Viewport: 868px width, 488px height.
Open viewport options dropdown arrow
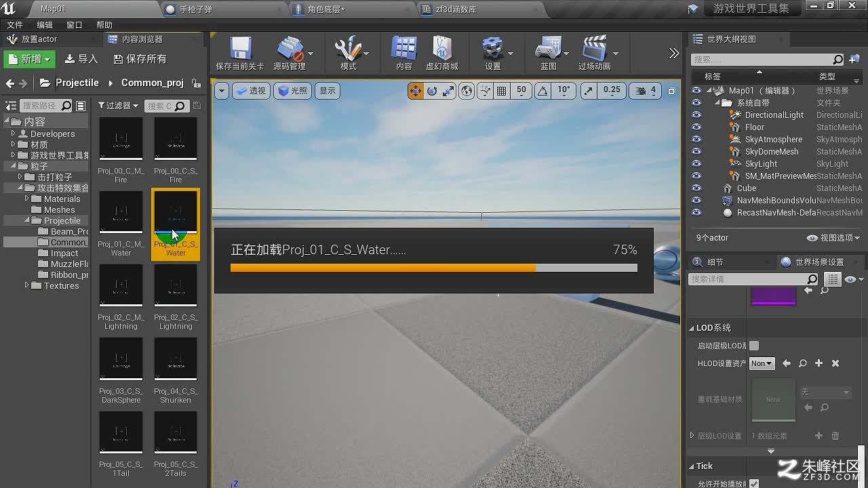pos(222,91)
